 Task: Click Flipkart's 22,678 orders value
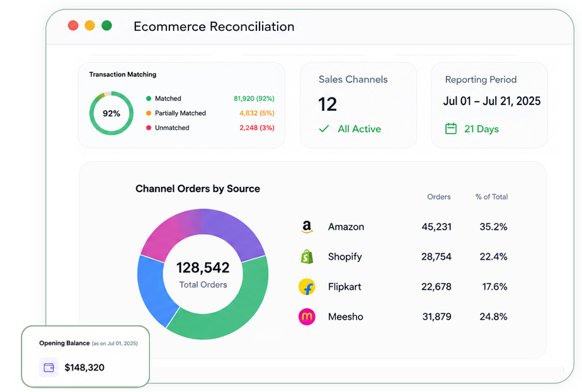click(x=437, y=287)
